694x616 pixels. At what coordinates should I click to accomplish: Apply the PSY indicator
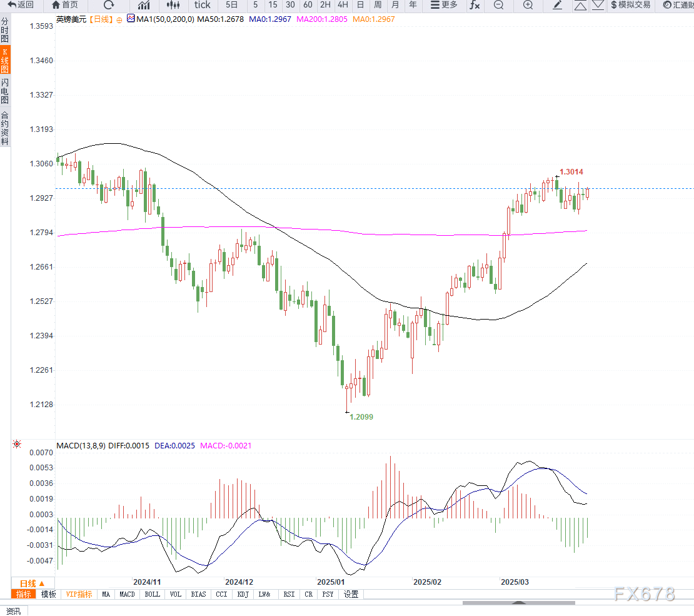(x=328, y=594)
